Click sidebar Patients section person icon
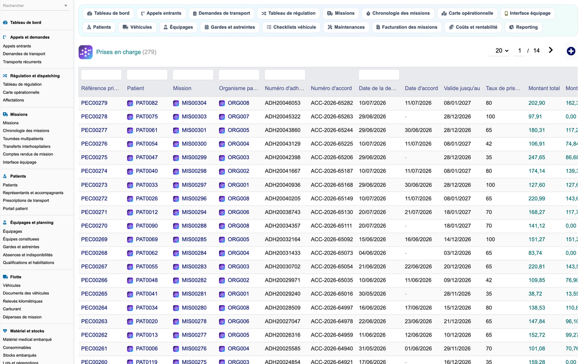588x364 pixels. point(5,176)
